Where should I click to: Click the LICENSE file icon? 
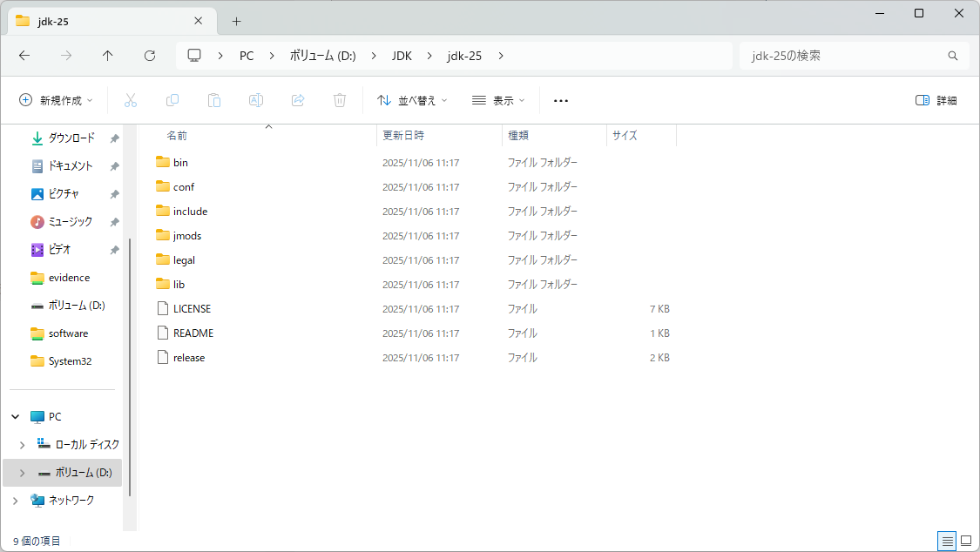click(x=163, y=308)
